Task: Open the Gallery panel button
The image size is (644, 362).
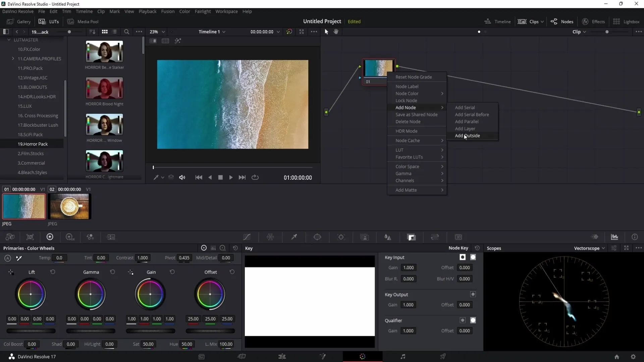Action: [x=19, y=21]
